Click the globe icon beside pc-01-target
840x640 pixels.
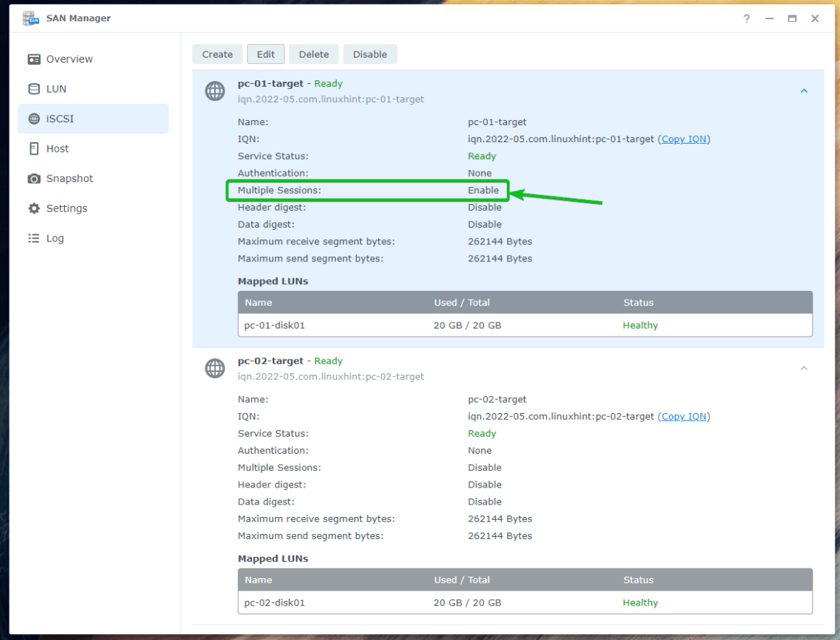click(x=214, y=91)
